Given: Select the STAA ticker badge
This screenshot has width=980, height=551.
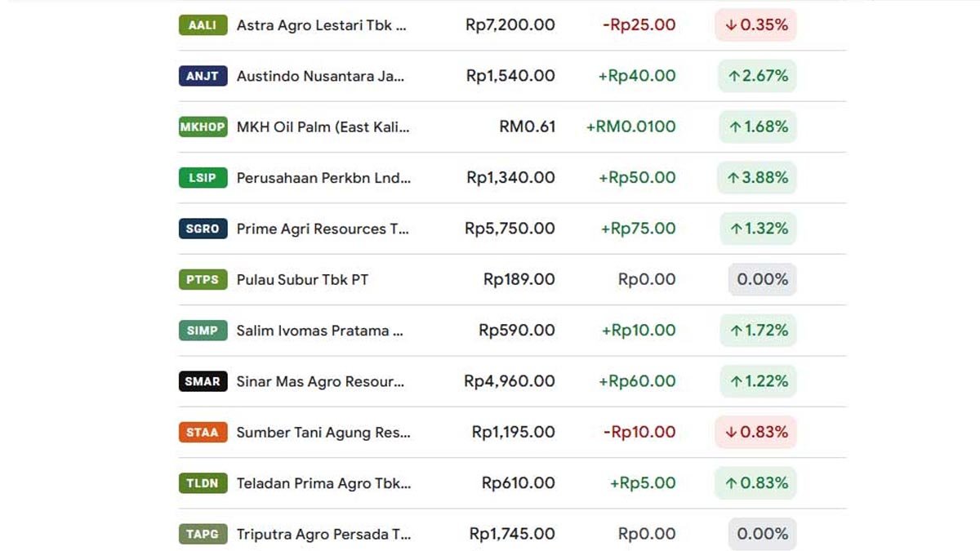Looking at the screenshot, I should tap(203, 432).
